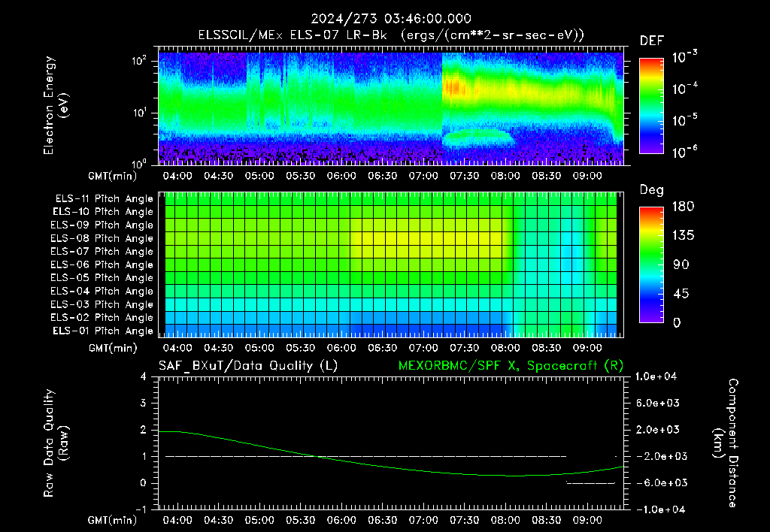Select the Electron Energy (eV) axis label
Screen dimensions: 770x532
56,105
